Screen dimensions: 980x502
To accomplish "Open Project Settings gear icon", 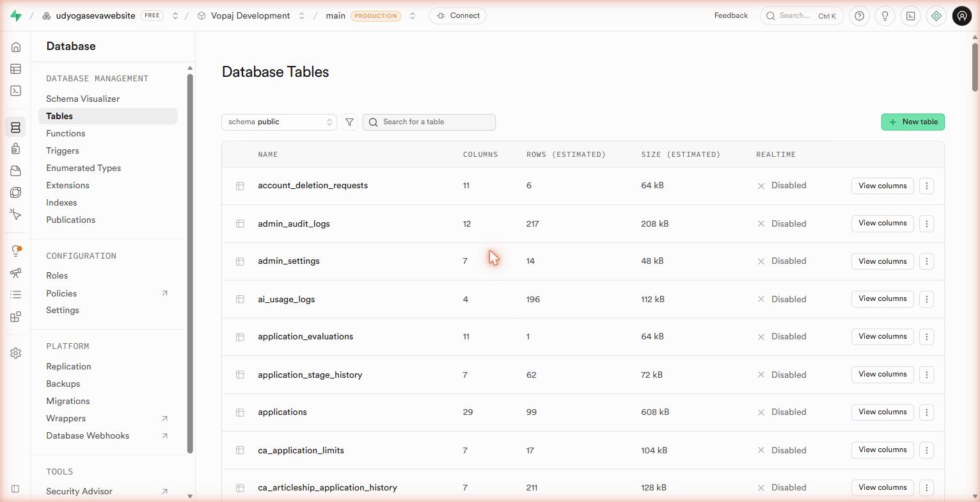I will (16, 353).
